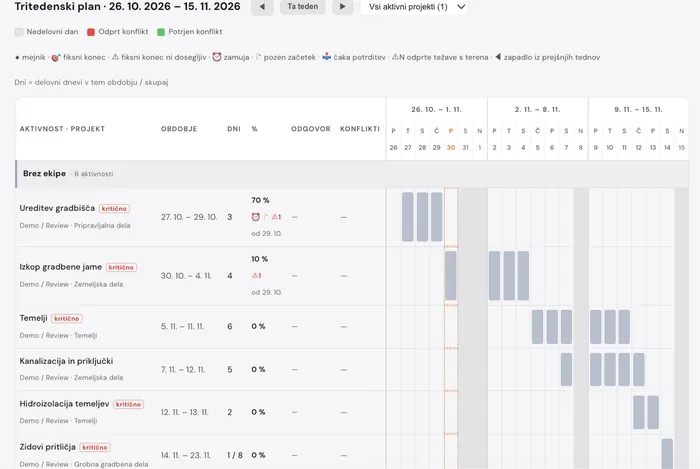Click the grey 'Nedelovni dan' legend swatch

[19, 32]
